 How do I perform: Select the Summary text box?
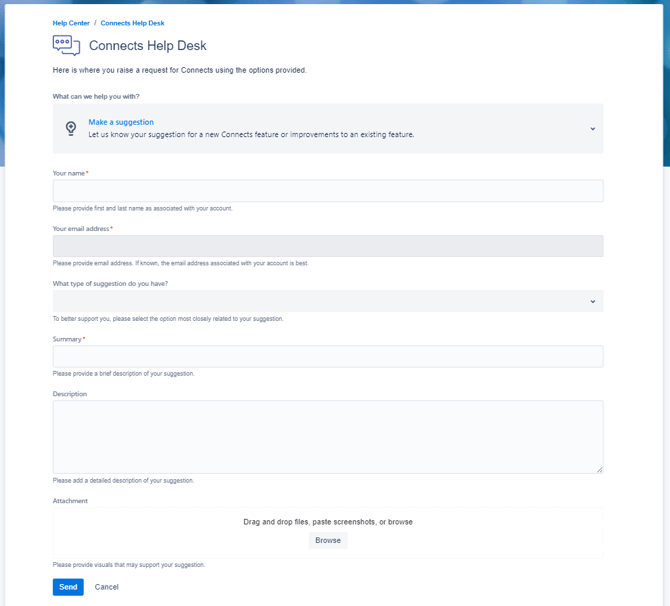pos(328,357)
